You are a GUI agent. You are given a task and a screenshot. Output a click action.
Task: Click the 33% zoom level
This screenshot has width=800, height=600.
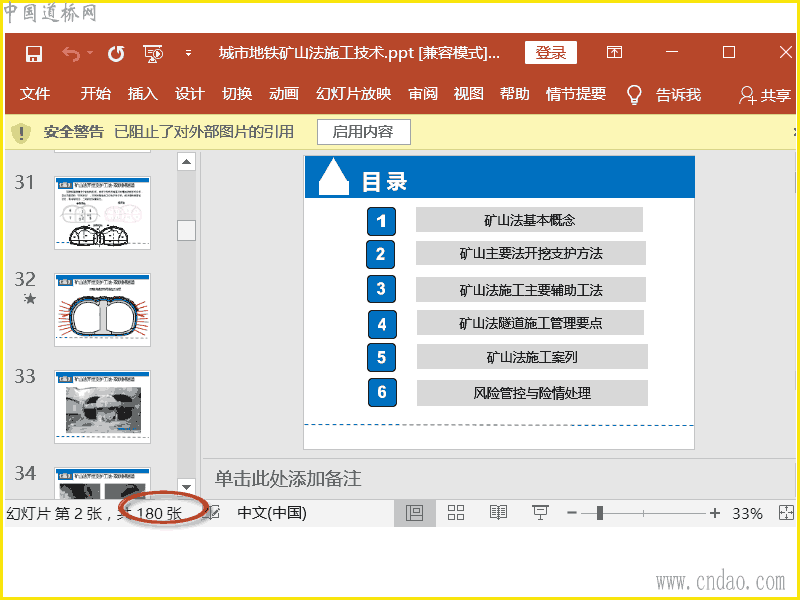click(747, 513)
